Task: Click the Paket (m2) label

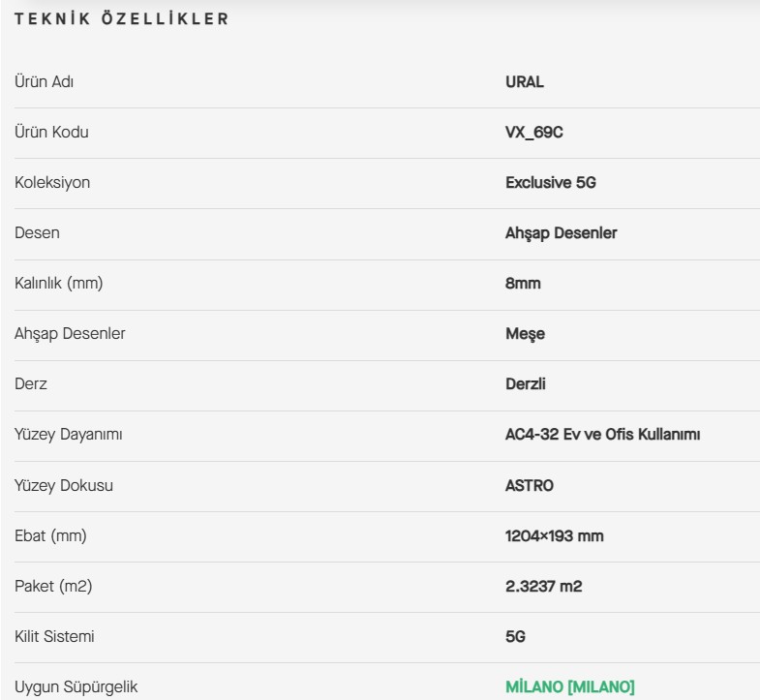Action: tap(53, 587)
